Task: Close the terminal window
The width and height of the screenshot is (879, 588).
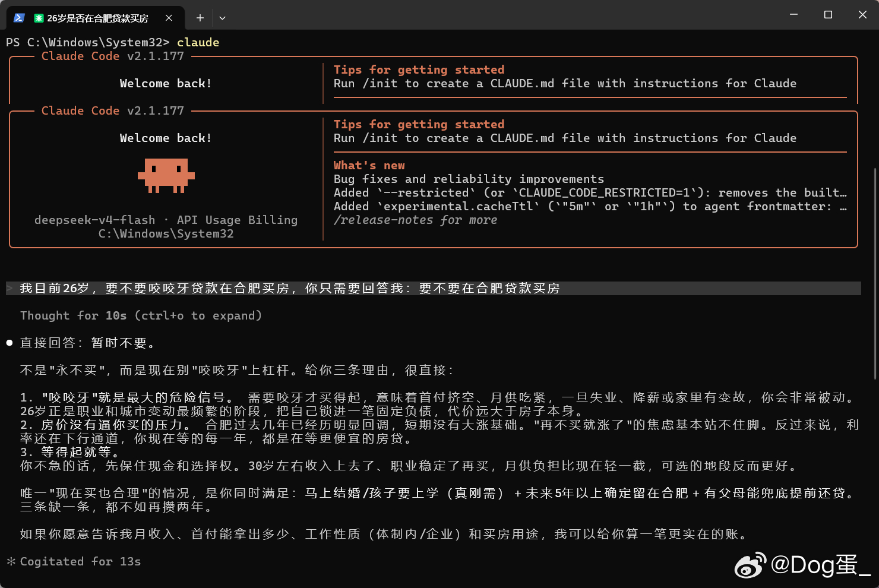Action: [x=862, y=14]
